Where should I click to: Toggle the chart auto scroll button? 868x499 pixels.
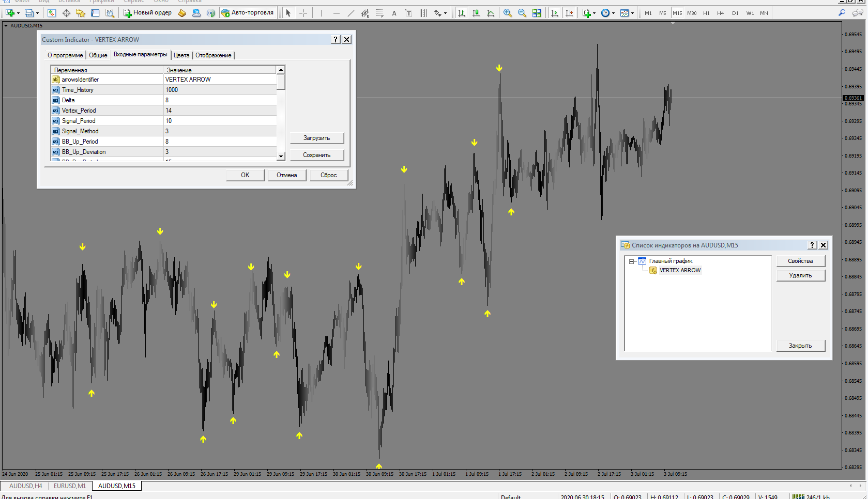point(555,13)
